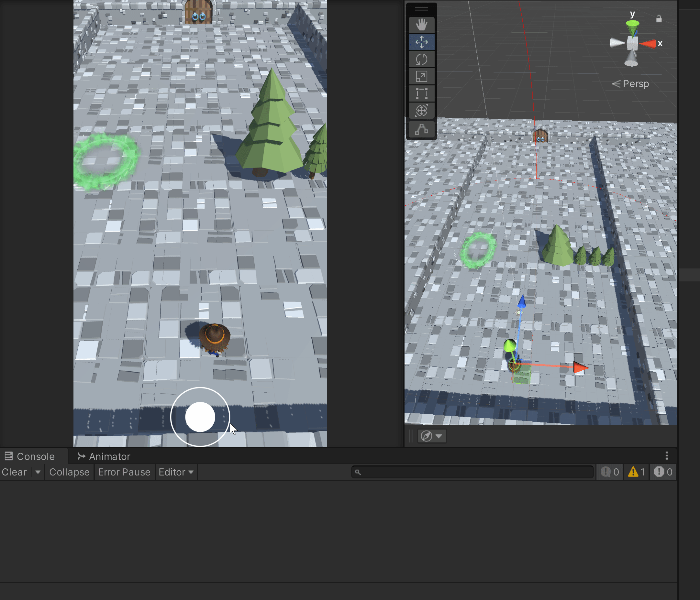Click the Console search field
This screenshot has width=700, height=600.
(x=473, y=472)
